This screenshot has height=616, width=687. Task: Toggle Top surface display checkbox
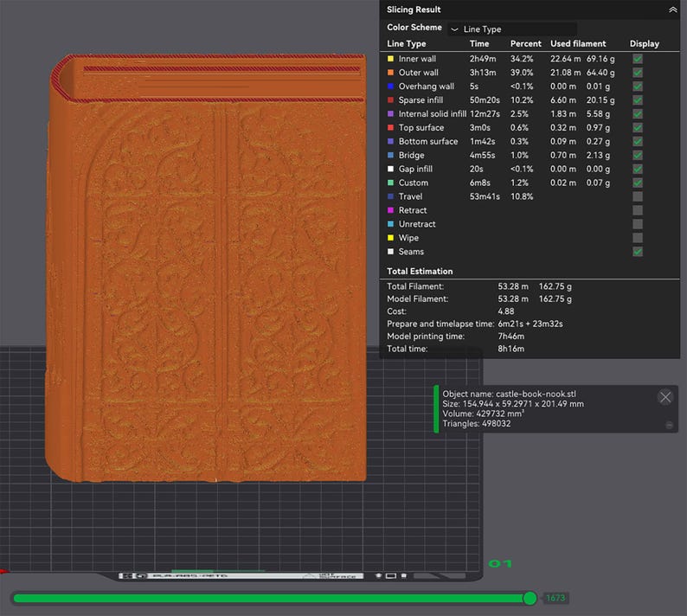coord(638,127)
